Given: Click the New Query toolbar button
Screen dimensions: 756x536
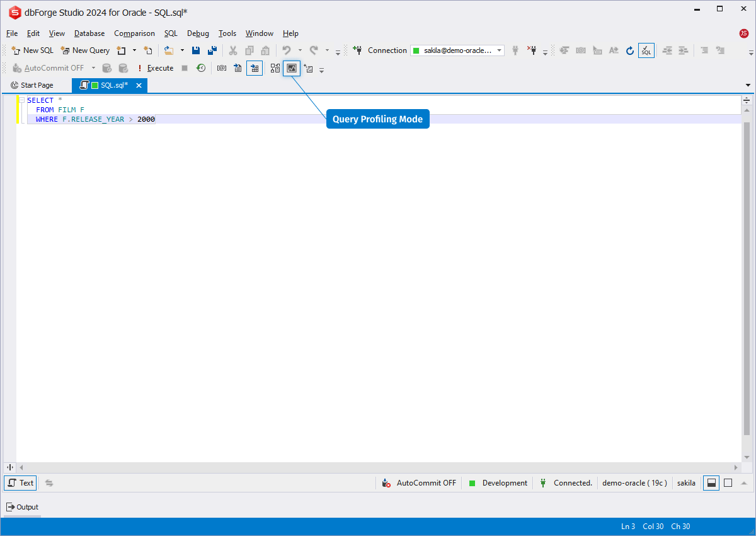Looking at the screenshot, I should 85,50.
